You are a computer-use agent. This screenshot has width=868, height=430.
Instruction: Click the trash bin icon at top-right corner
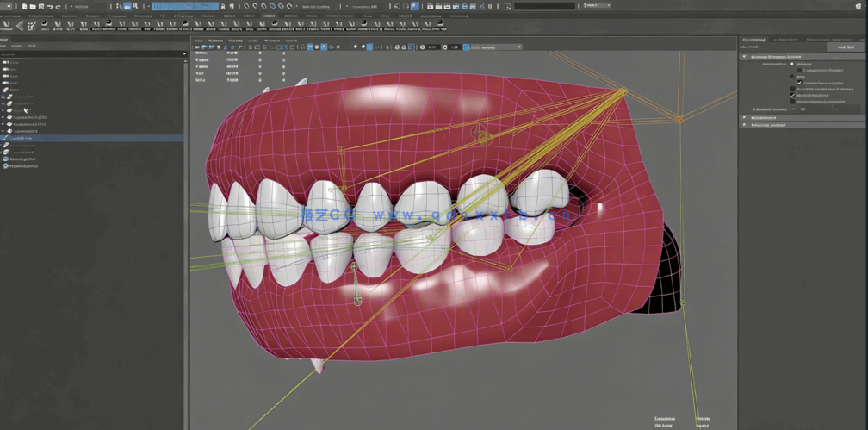coord(858,6)
